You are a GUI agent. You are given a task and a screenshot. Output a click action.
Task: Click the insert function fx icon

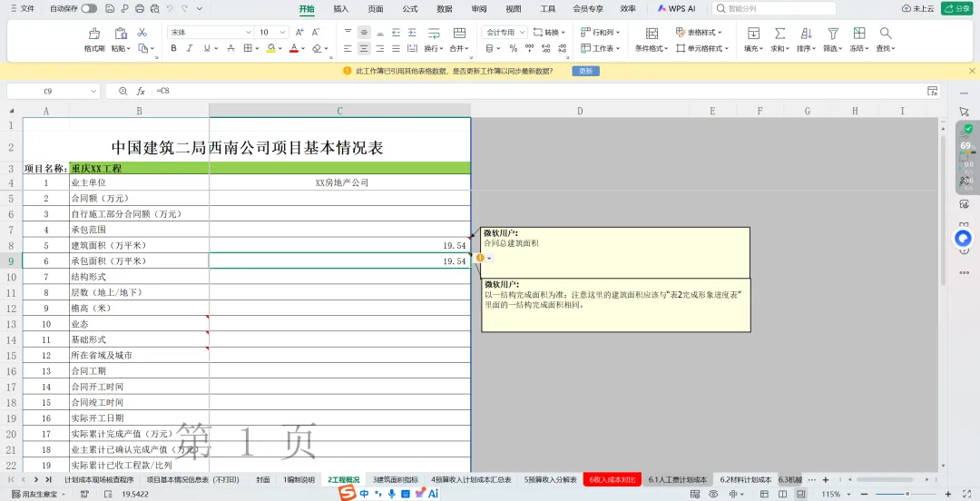click(x=142, y=92)
